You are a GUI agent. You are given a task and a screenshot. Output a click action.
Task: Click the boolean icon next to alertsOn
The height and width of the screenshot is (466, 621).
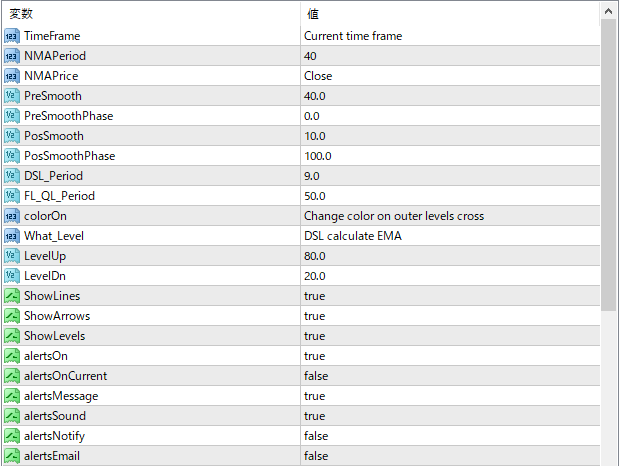[x=11, y=356]
